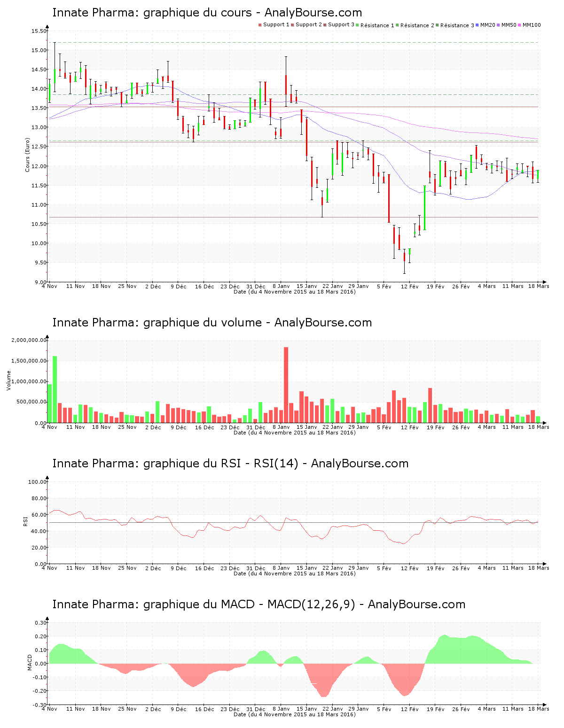This screenshot has height=728, width=564.
Task: Click the 2,000,000.00 volume axis value
Action: (29, 340)
